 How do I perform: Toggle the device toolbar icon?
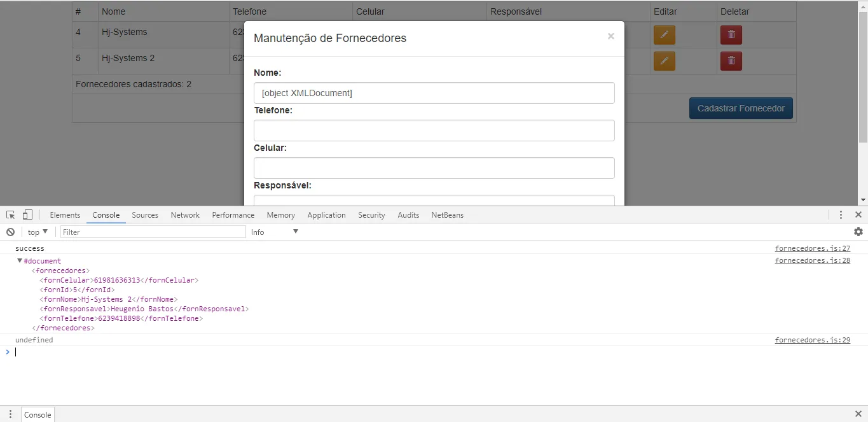[x=27, y=215]
